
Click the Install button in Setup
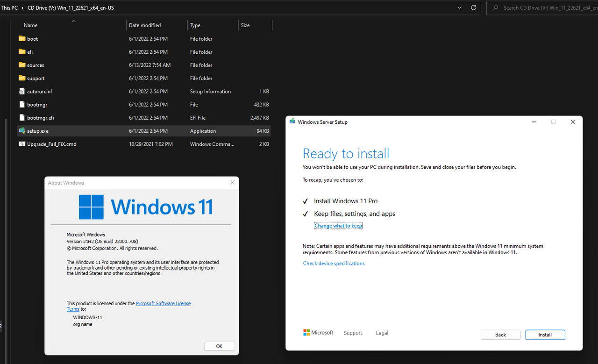545,335
